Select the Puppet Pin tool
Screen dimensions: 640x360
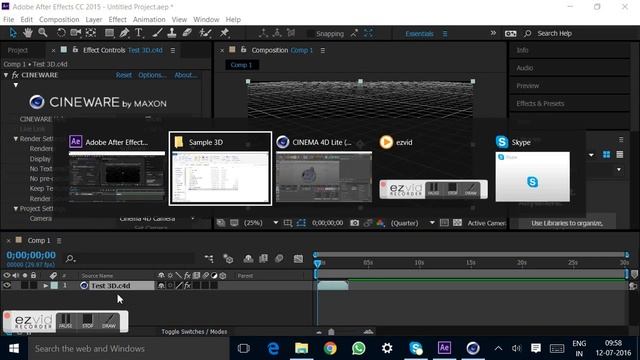[x=224, y=33]
